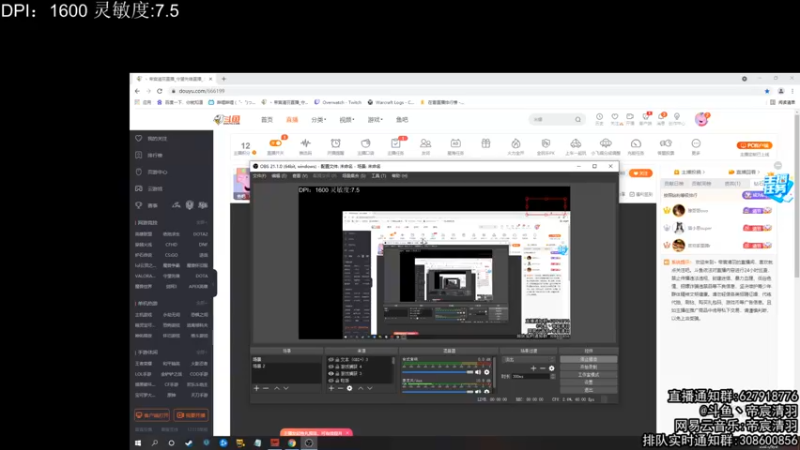Open OBS 查看(V) menu
The height and width of the screenshot is (450, 800).
(x=299, y=176)
